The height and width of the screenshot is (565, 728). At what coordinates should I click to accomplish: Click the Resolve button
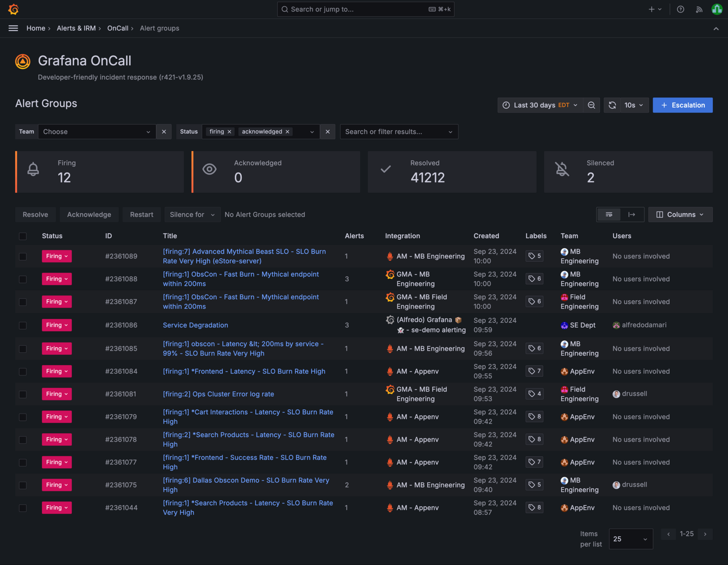(x=36, y=214)
